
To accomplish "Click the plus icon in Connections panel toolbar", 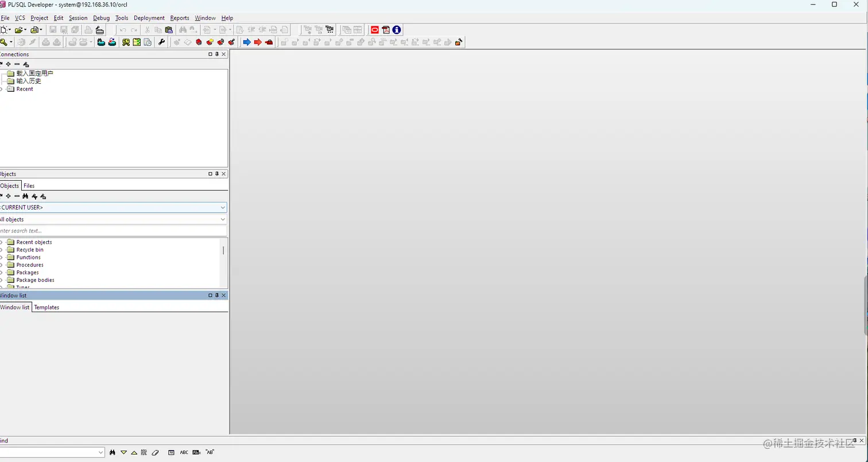I will point(8,64).
